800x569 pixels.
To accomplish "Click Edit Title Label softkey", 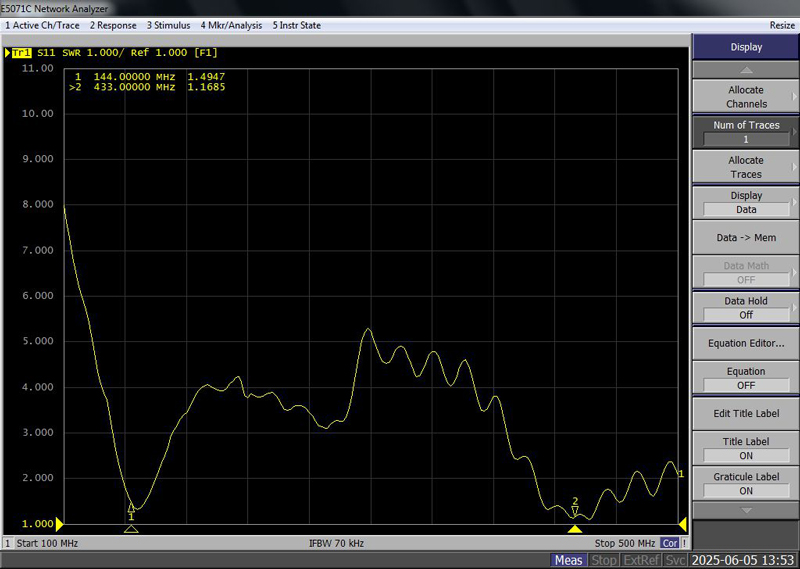I will click(x=746, y=413).
